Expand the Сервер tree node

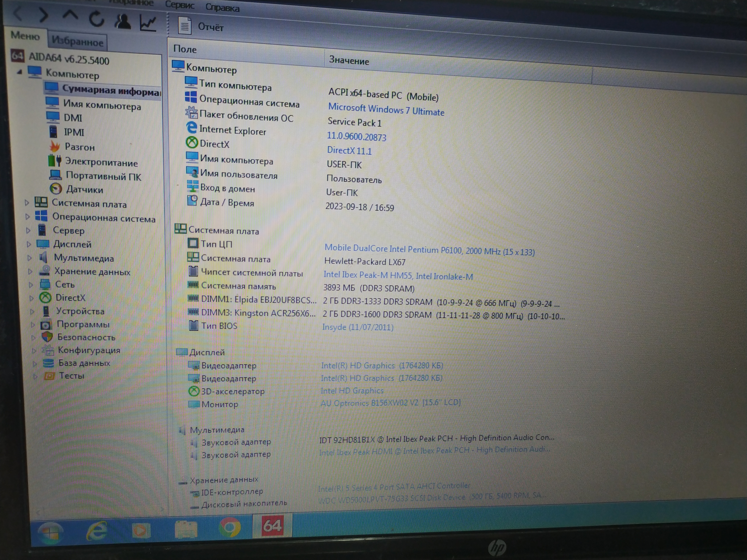[28, 230]
